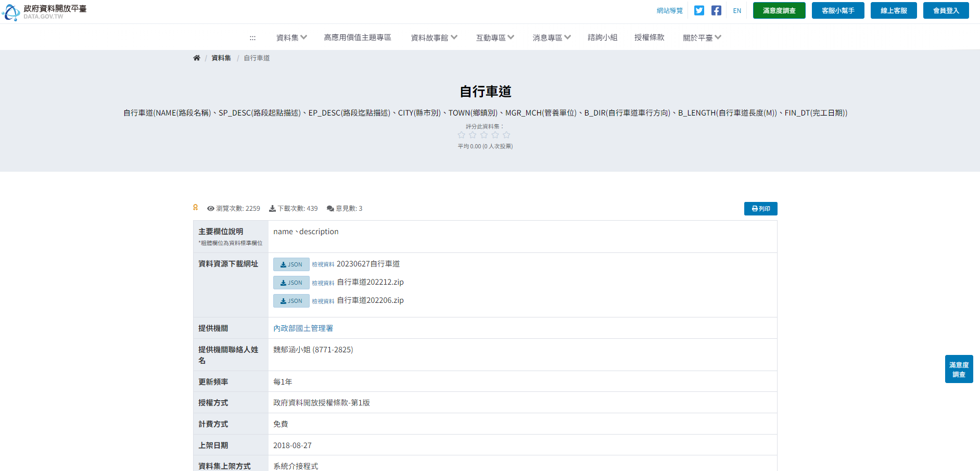Click the download icon beside 下載次數

pyautogui.click(x=272, y=208)
